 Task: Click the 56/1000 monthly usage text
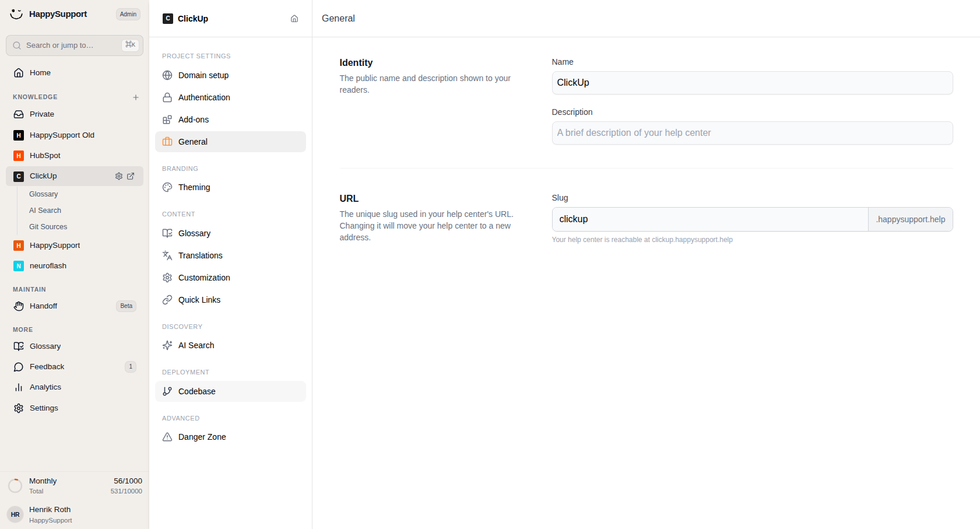[128, 481]
